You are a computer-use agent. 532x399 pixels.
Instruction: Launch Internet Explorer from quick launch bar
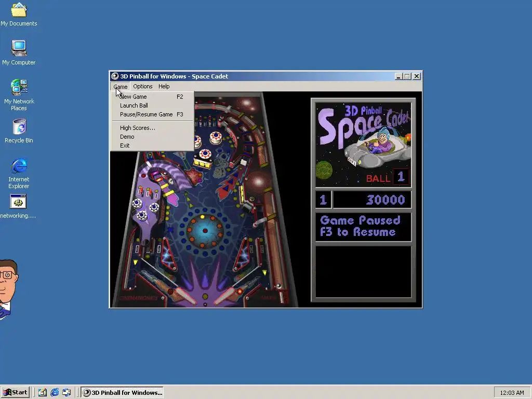pos(54,393)
